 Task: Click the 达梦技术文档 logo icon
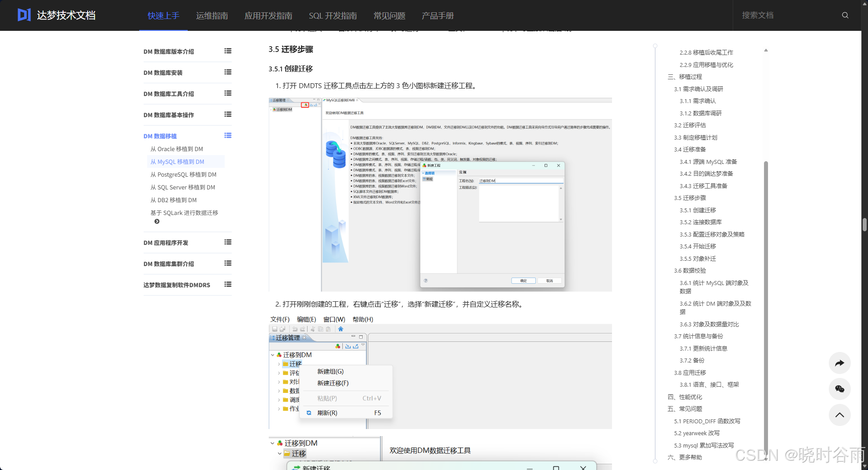tap(24, 15)
